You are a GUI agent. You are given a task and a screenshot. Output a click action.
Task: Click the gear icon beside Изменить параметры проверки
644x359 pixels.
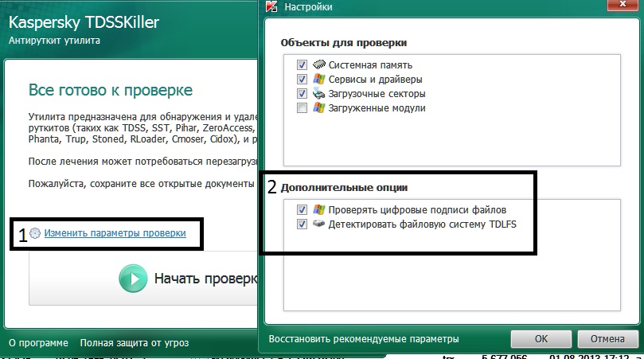click(x=35, y=233)
